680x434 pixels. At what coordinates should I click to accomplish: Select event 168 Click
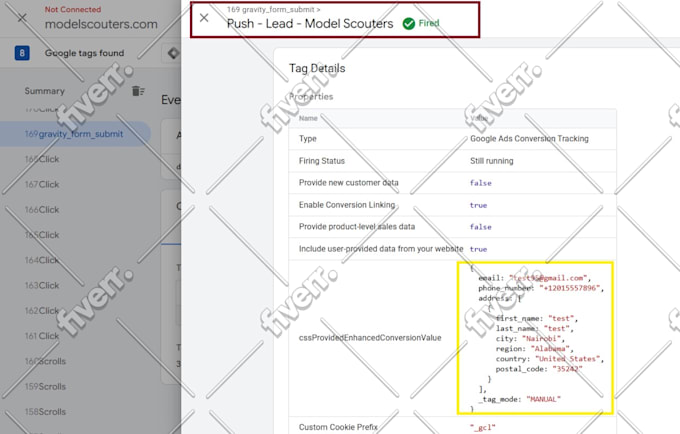[42, 159]
